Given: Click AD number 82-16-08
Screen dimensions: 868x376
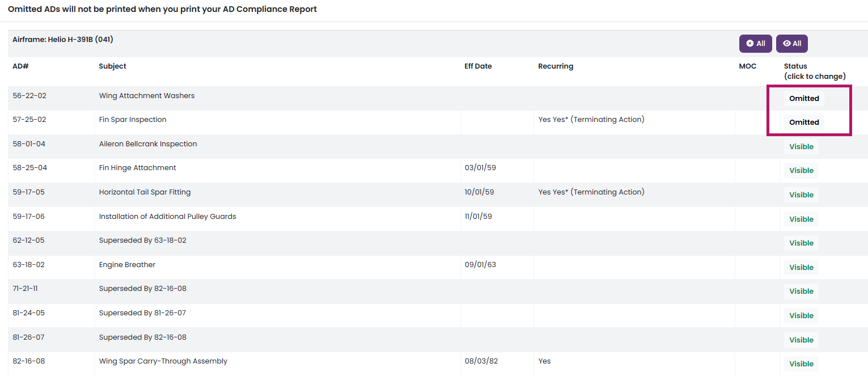Looking at the screenshot, I should click(28, 361).
